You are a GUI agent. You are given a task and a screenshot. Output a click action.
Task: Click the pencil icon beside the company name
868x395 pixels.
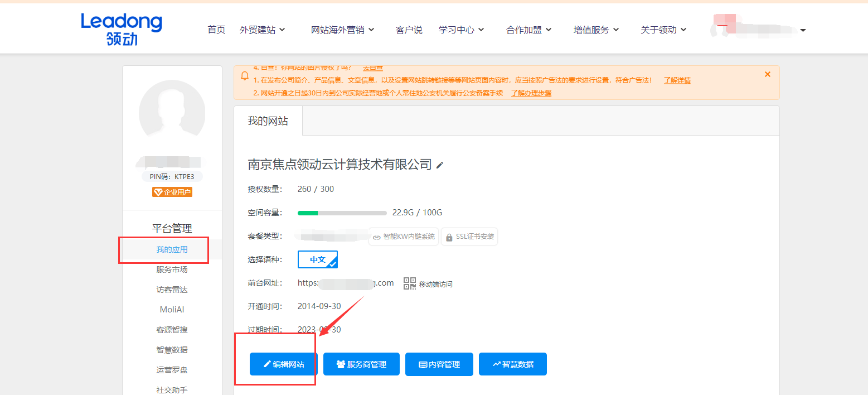click(x=440, y=165)
